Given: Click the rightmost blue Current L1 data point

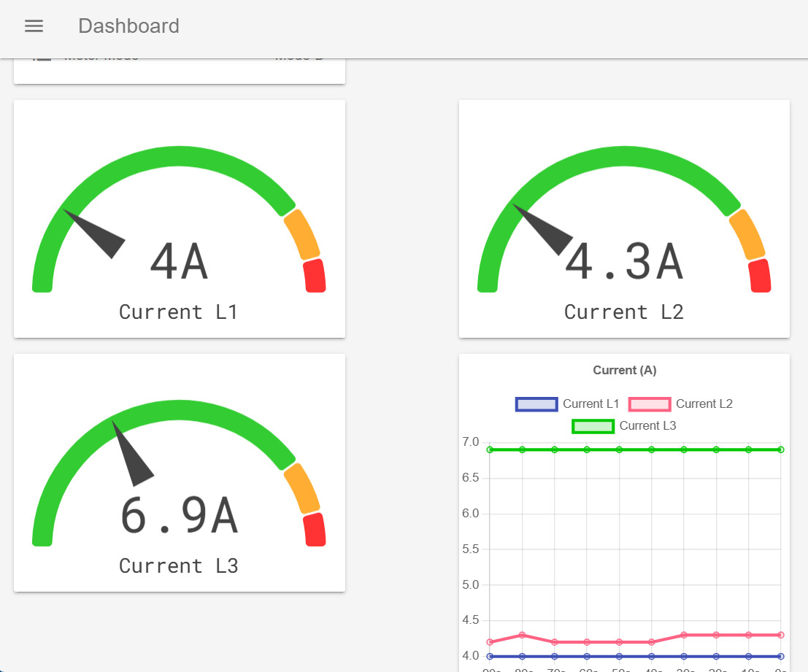Looking at the screenshot, I should tap(780, 657).
